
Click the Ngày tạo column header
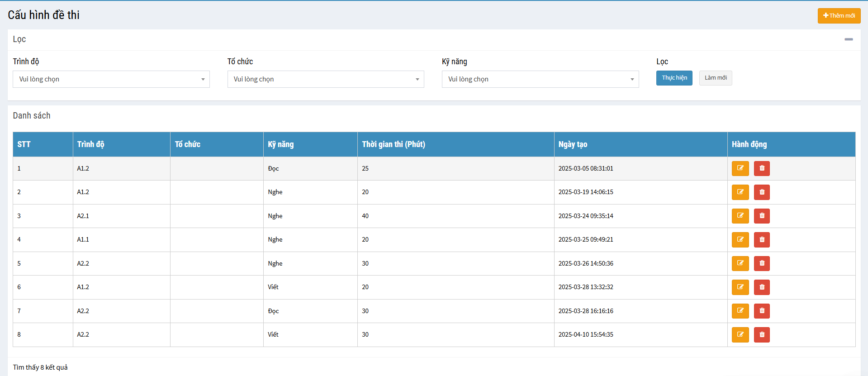pos(573,144)
